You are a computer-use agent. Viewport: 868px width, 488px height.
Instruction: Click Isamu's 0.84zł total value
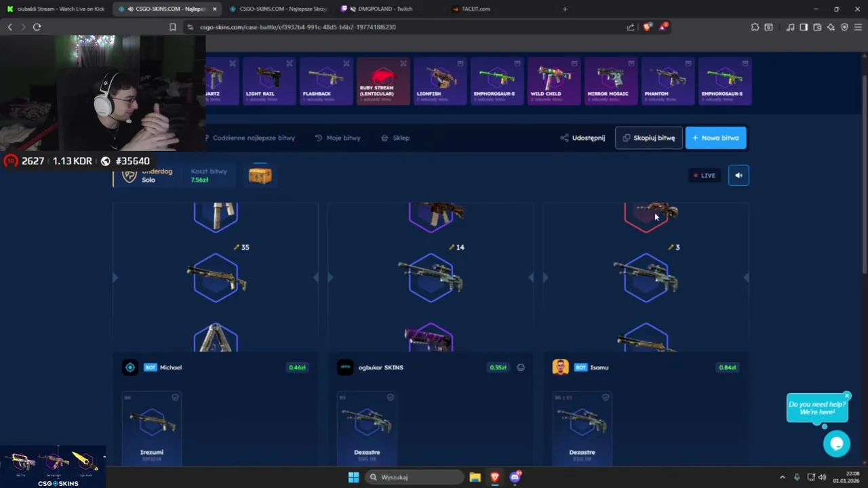click(728, 367)
